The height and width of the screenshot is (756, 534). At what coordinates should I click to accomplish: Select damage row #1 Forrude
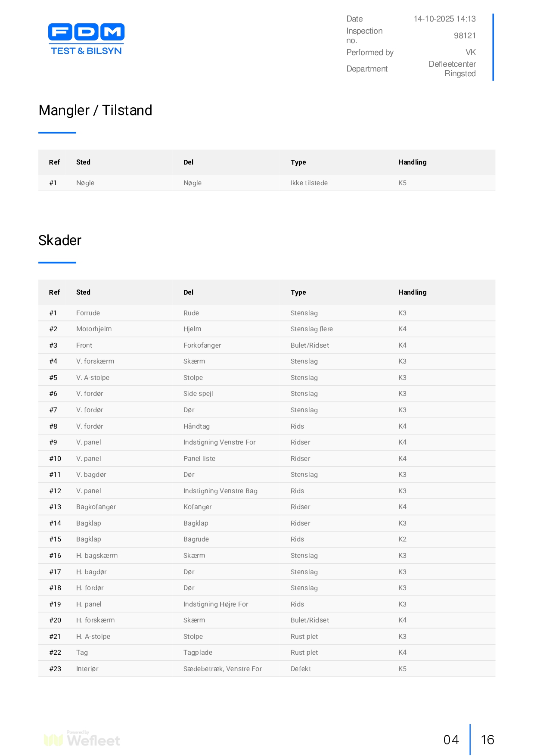[x=88, y=313]
